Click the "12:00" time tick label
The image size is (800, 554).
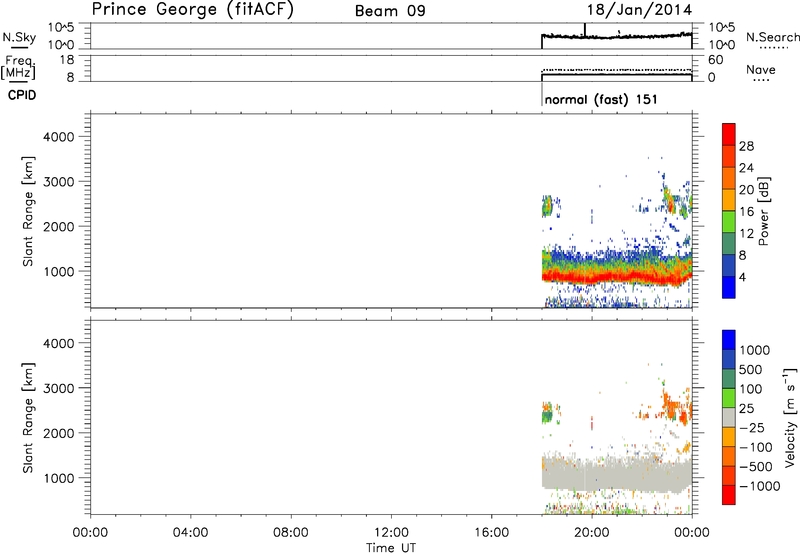pyautogui.click(x=391, y=533)
